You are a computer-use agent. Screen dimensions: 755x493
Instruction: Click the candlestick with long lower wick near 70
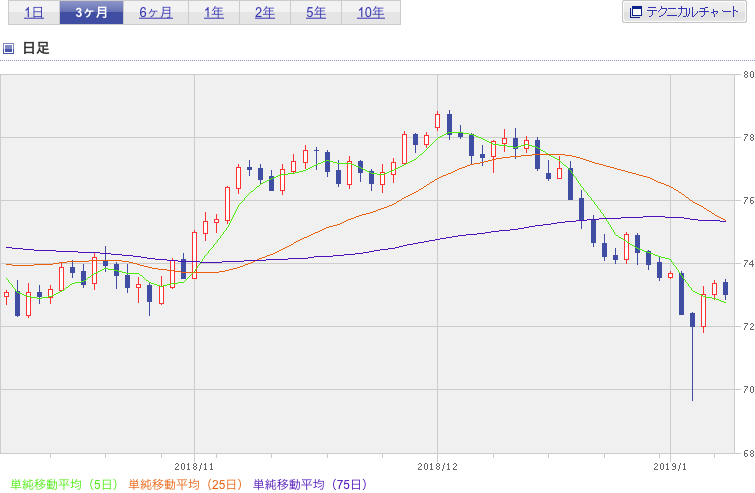tap(692, 356)
